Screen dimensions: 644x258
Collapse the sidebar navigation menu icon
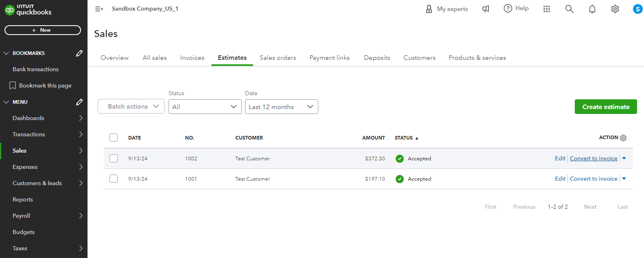[99, 9]
